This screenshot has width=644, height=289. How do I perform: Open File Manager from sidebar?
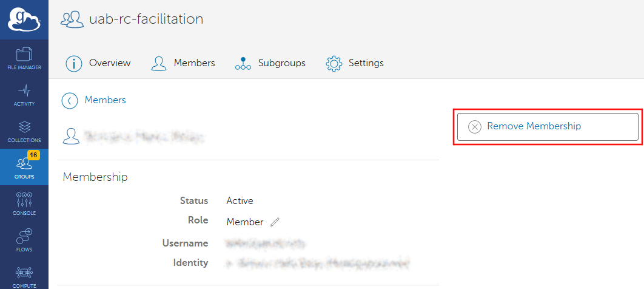(24, 58)
